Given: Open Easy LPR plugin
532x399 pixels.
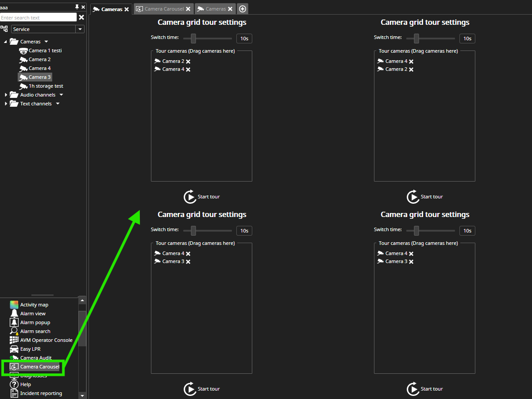Looking at the screenshot, I should 30,349.
